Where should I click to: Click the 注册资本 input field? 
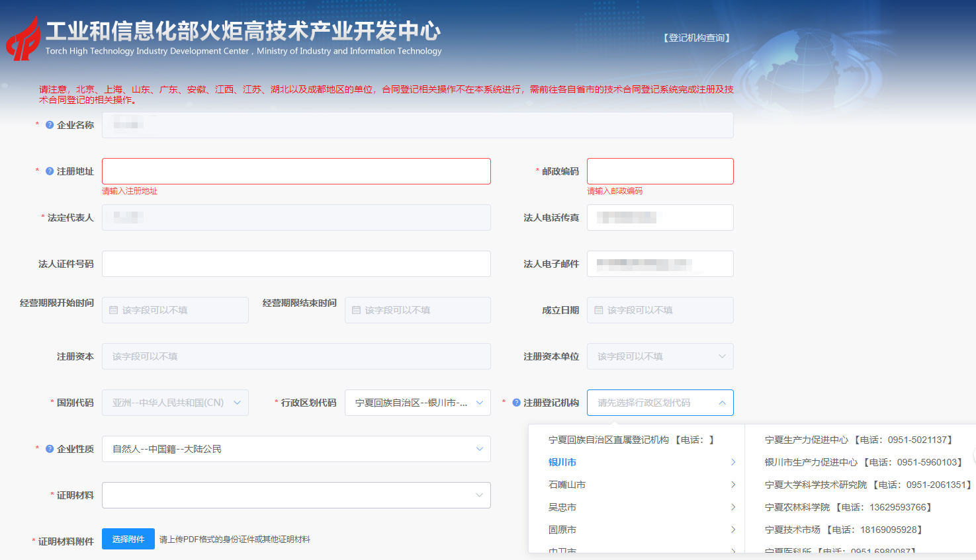click(x=296, y=356)
